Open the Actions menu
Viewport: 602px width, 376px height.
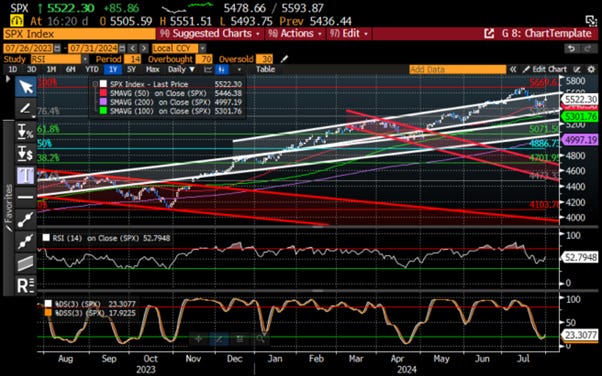click(x=295, y=34)
